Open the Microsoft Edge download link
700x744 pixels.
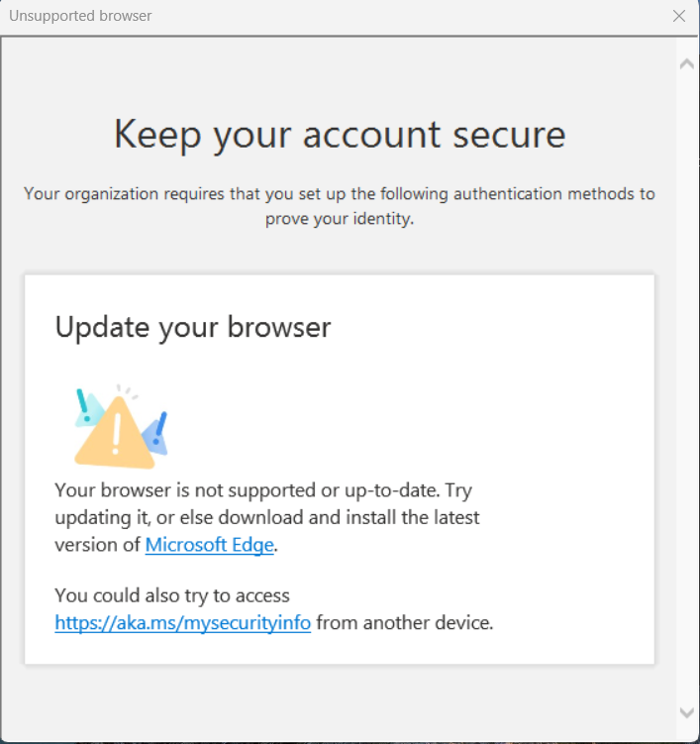[209, 545]
